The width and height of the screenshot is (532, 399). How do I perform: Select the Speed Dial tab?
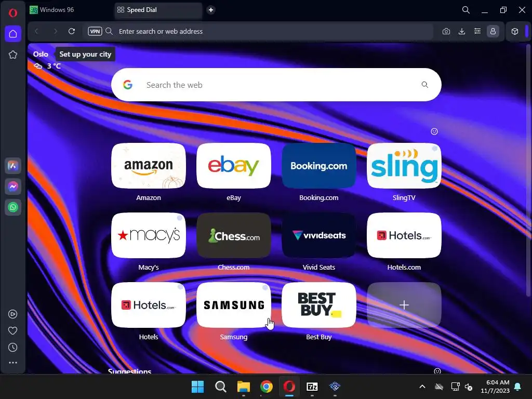coord(158,10)
